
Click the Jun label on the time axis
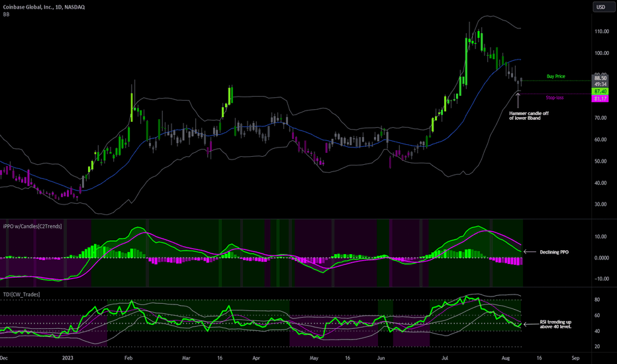(x=381, y=358)
